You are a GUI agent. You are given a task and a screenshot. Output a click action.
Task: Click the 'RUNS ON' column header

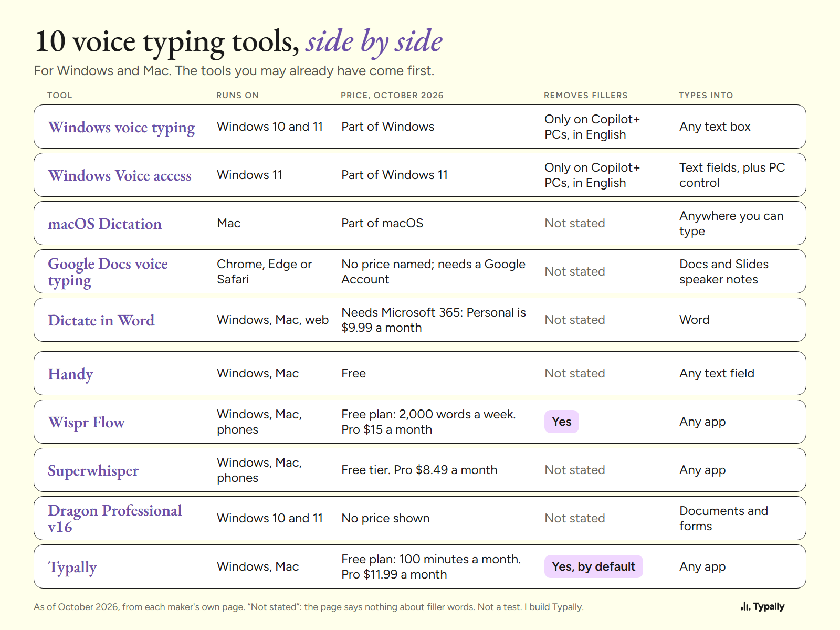click(x=238, y=95)
